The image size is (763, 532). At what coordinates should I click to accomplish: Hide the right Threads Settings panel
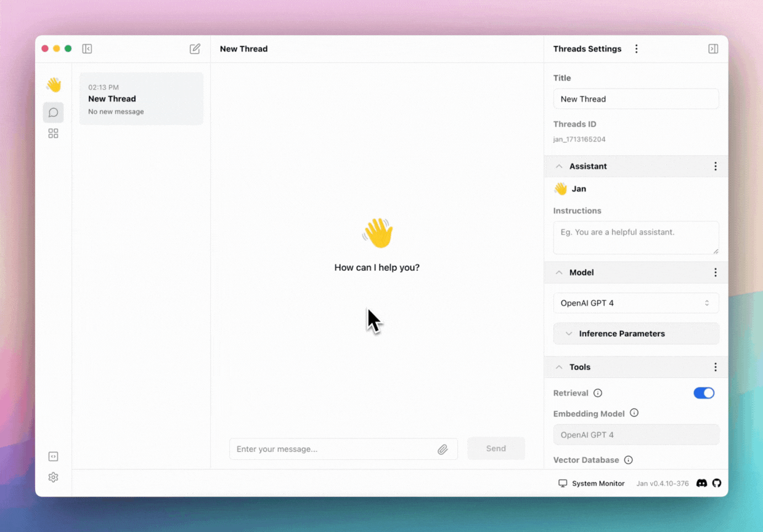point(713,49)
